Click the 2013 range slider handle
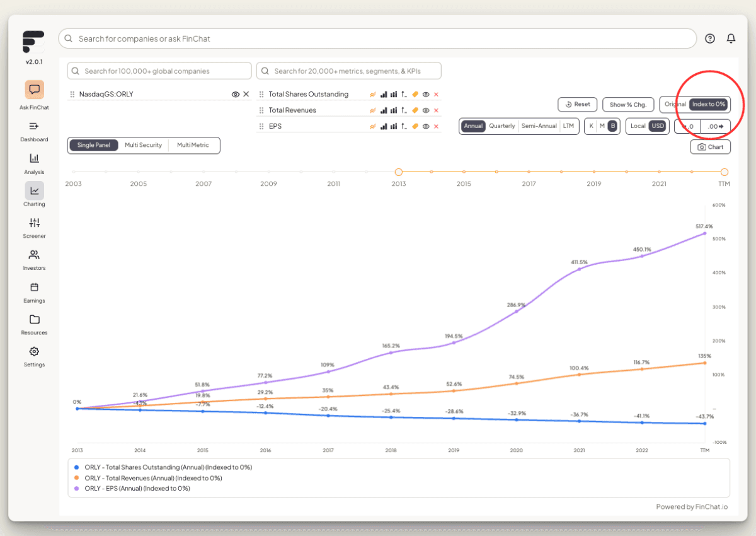This screenshot has height=536, width=756. [x=398, y=172]
